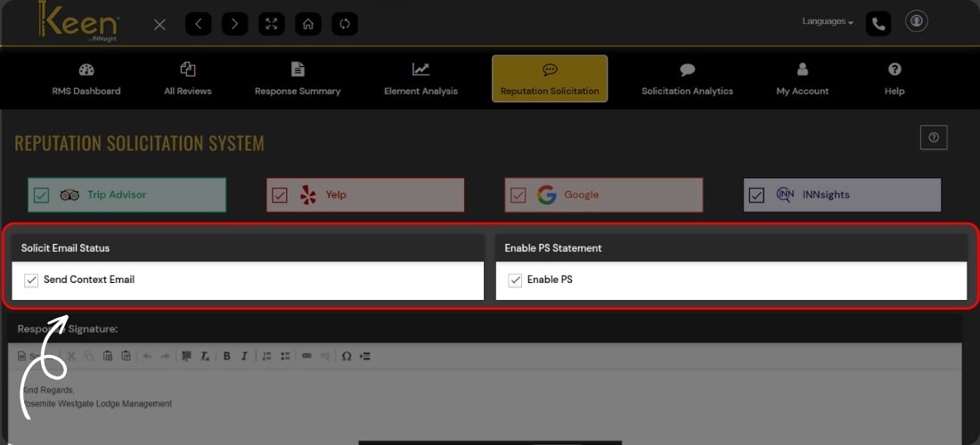Image resolution: width=980 pixels, height=445 pixels.
Task: Toggle Bold formatting in editor
Action: (x=227, y=356)
